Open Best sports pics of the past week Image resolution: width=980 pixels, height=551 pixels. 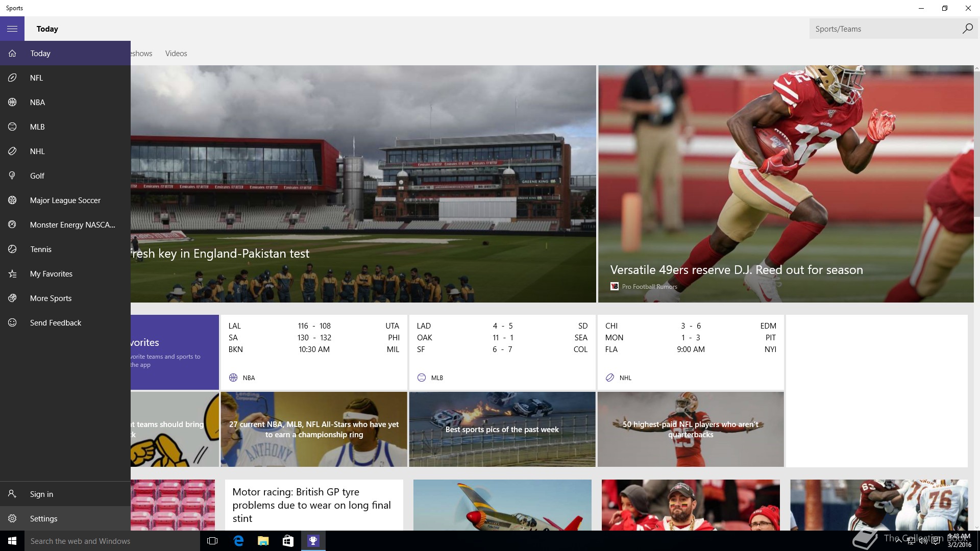point(502,429)
